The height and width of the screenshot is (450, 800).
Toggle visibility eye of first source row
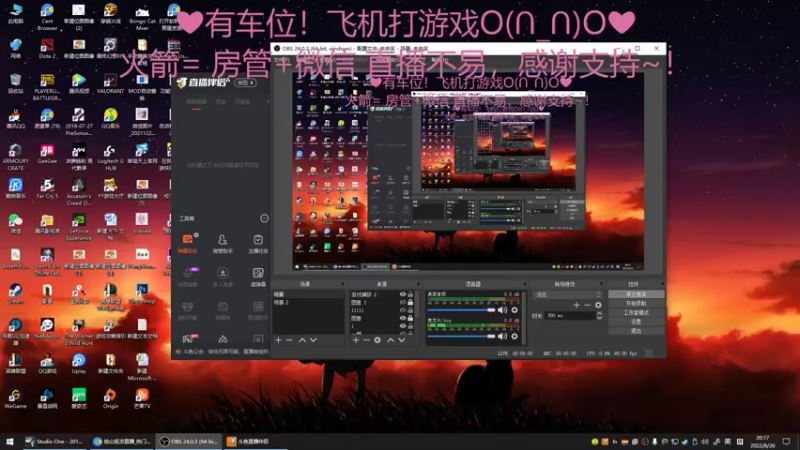[403, 294]
